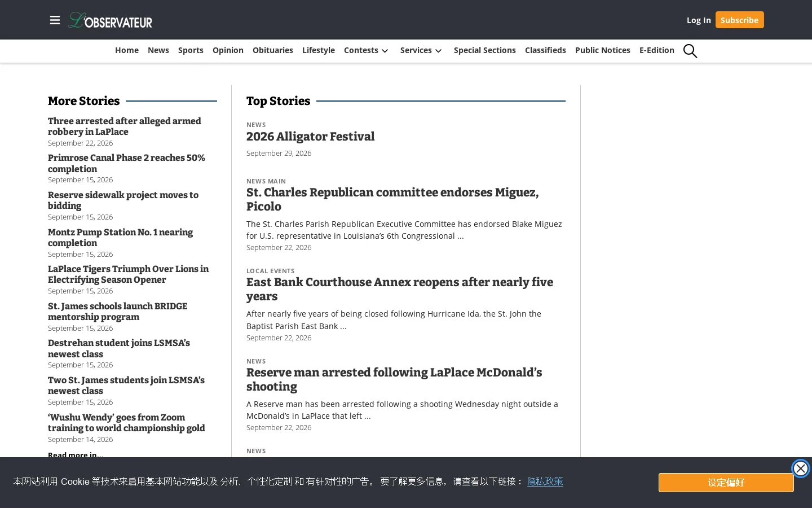Open the News menu item

pos(158,50)
